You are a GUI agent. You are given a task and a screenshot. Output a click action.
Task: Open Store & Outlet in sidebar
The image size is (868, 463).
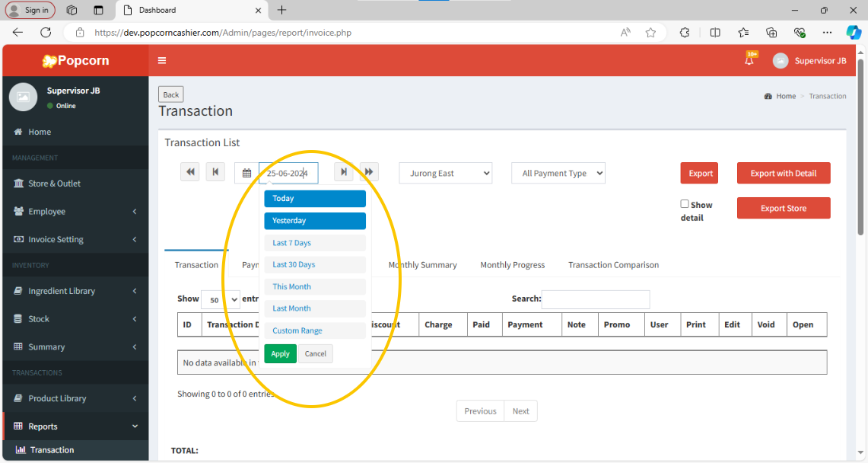click(x=76, y=184)
